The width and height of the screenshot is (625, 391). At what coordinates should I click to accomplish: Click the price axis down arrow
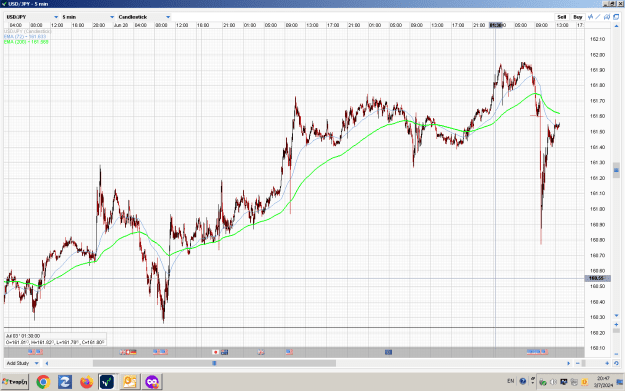[x=616, y=316]
